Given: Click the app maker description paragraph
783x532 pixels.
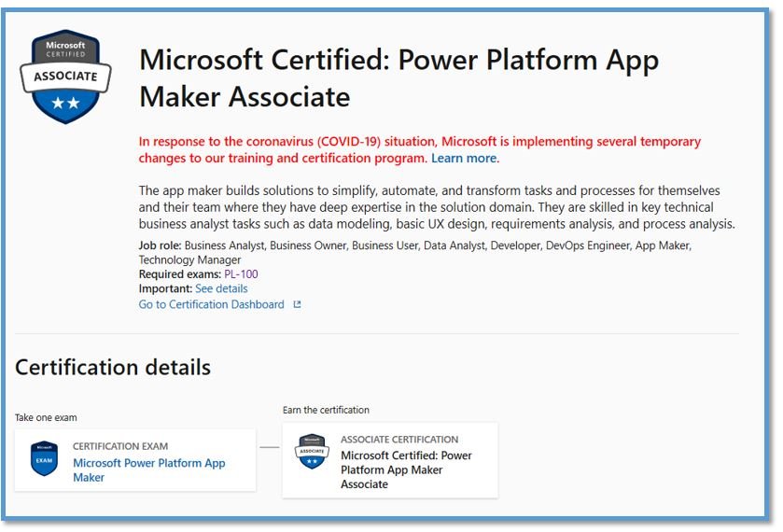Looking at the screenshot, I should click(x=437, y=207).
